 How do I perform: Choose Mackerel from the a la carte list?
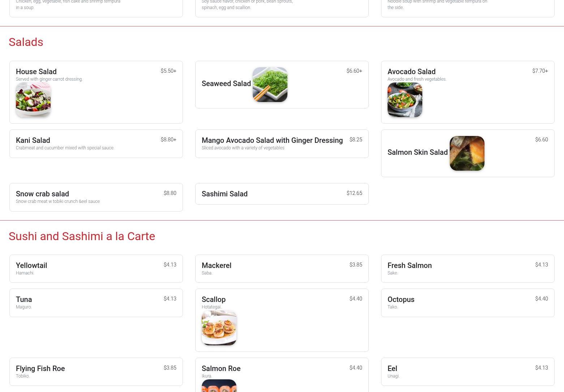pos(282,269)
